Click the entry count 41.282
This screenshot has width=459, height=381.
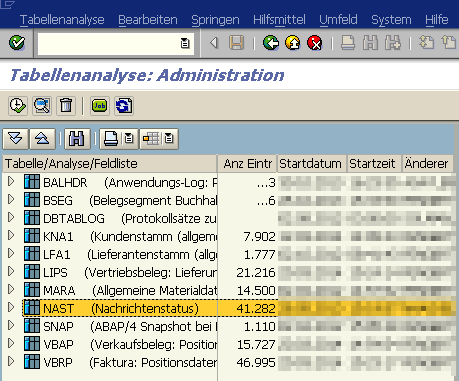click(256, 308)
